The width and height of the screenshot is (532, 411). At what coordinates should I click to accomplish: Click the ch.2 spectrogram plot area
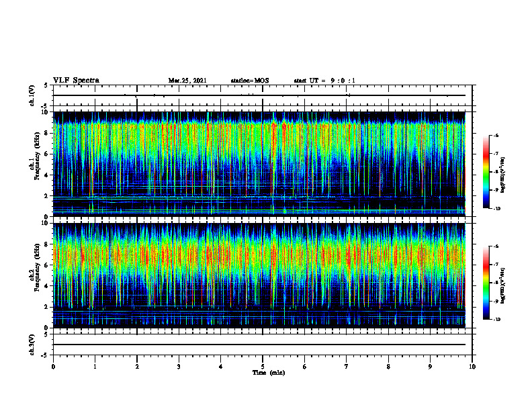click(259, 275)
